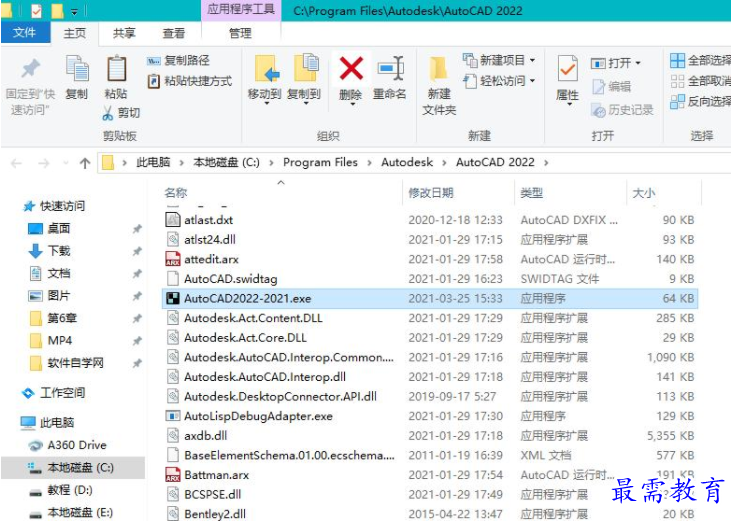Switch to the Share (共享) tab
The height and width of the screenshot is (522, 733).
tap(124, 33)
